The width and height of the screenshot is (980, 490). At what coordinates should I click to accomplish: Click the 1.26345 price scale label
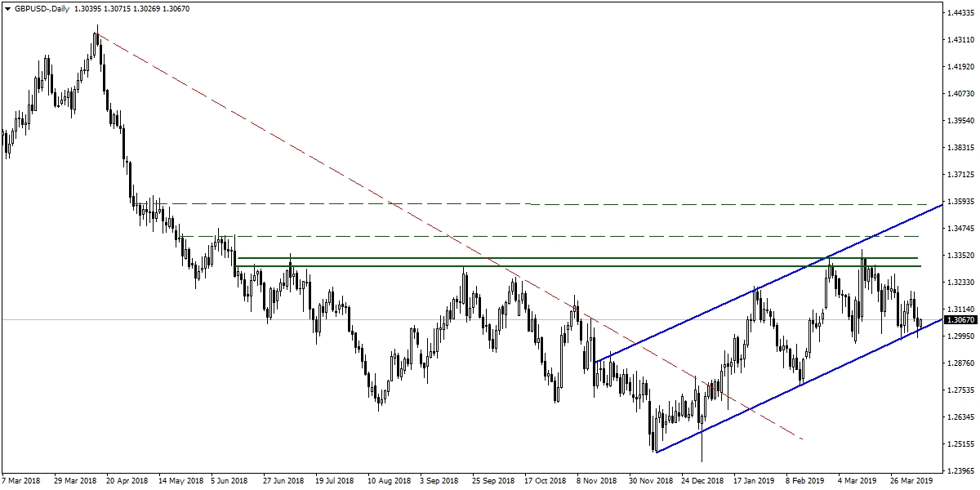pos(962,417)
